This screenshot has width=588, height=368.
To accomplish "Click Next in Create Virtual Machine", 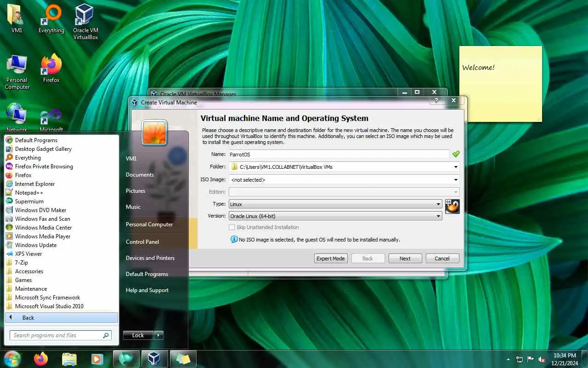I will (x=405, y=259).
